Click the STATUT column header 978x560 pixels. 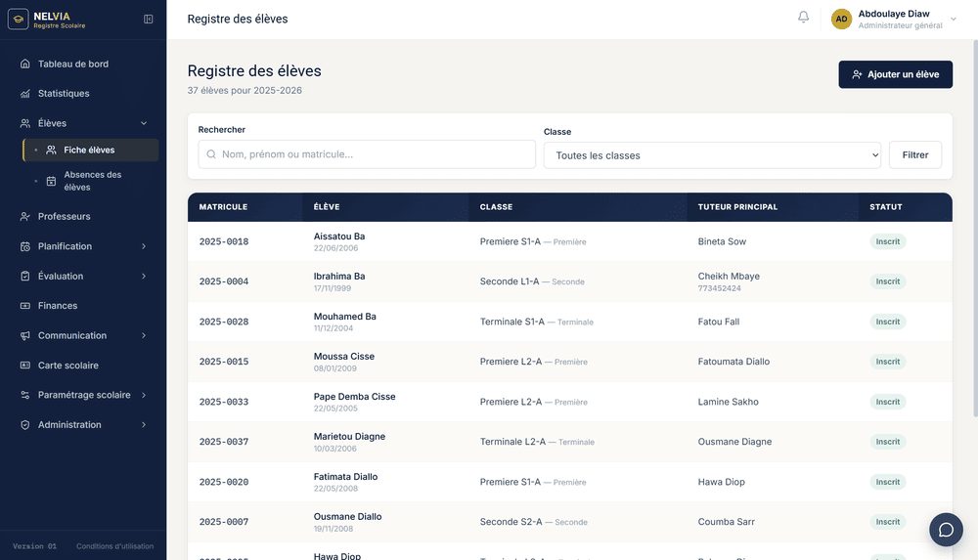point(886,207)
